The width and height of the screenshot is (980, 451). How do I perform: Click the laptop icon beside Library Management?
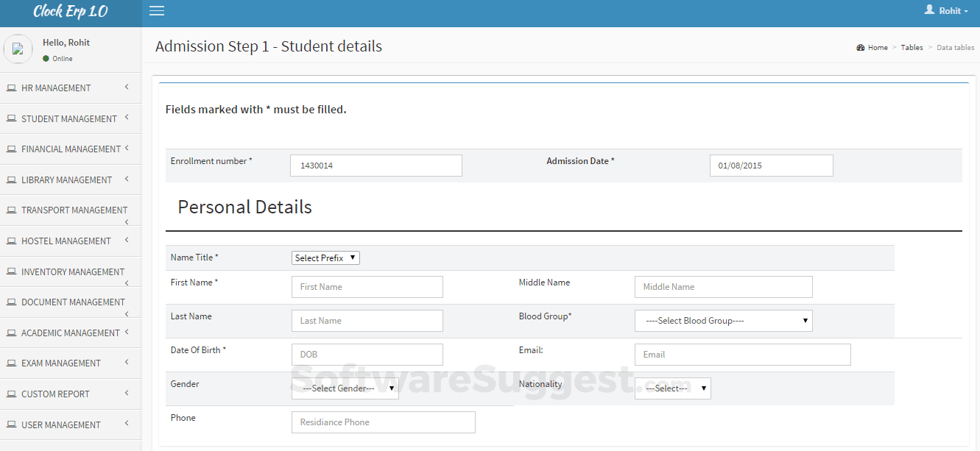tap(11, 180)
